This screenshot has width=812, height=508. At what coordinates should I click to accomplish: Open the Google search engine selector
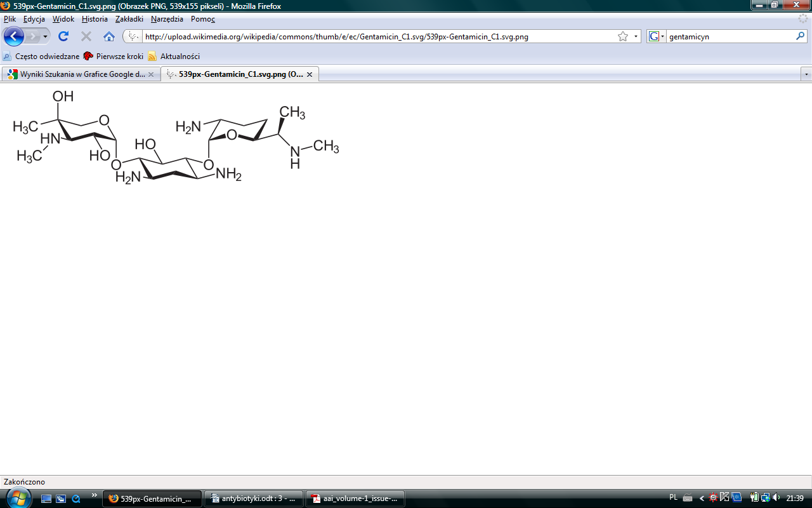[x=657, y=37]
